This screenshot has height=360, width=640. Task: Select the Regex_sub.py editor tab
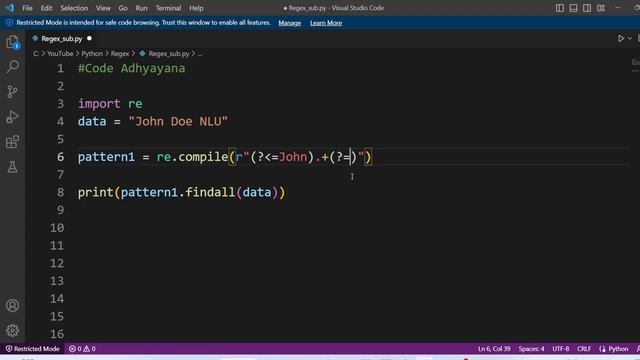pos(62,39)
